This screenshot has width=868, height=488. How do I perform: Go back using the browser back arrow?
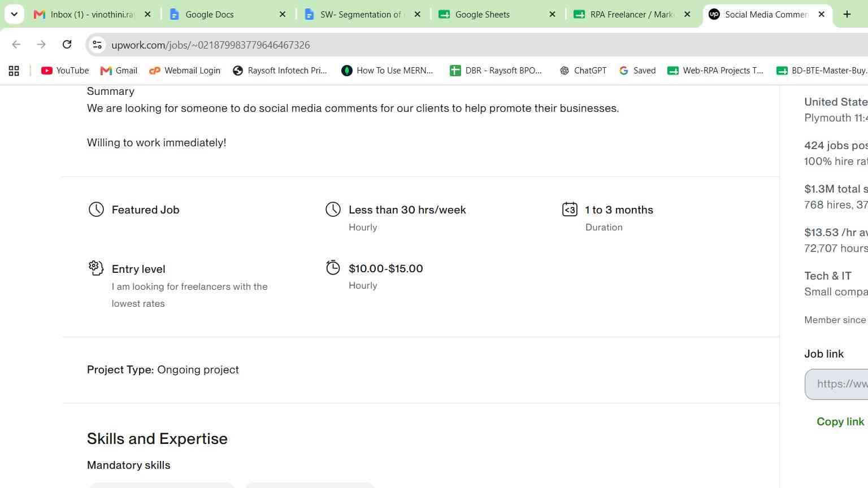click(x=16, y=45)
